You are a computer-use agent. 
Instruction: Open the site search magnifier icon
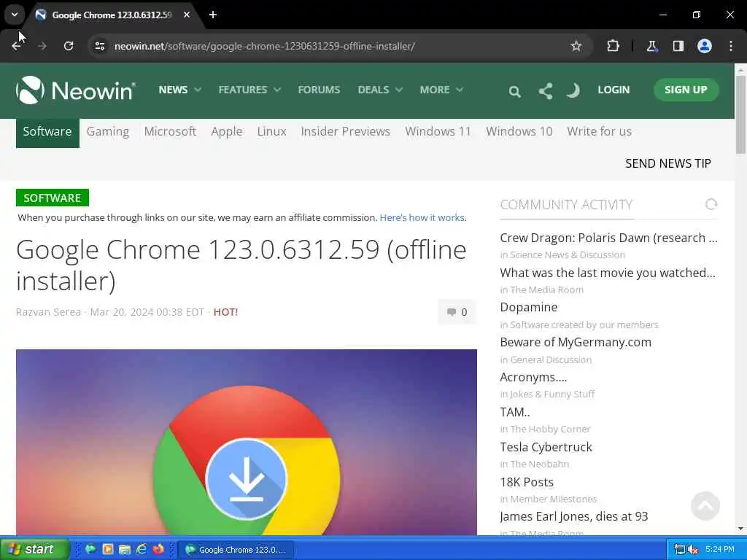[514, 91]
